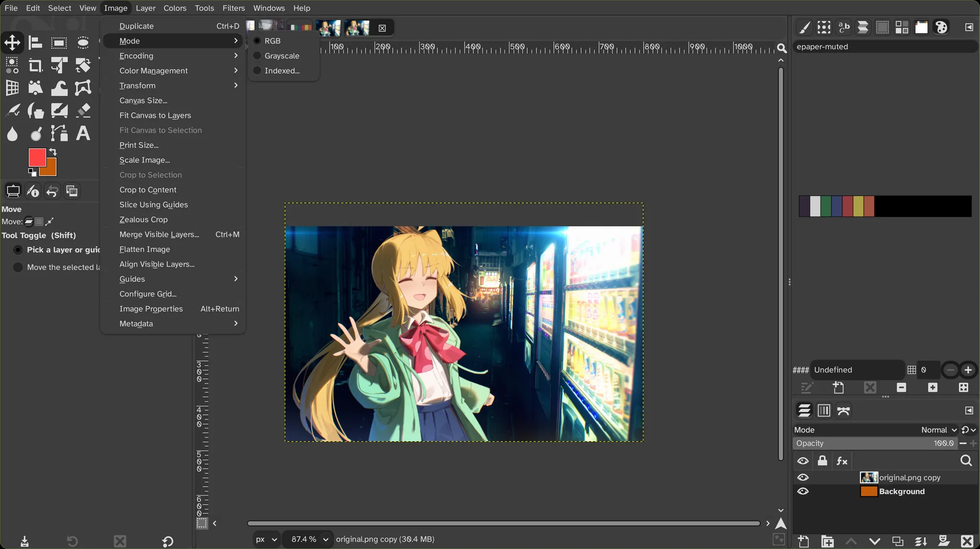980x549 pixels.
Task: Open the layer mode group switcher dropdown
Action: click(969, 430)
